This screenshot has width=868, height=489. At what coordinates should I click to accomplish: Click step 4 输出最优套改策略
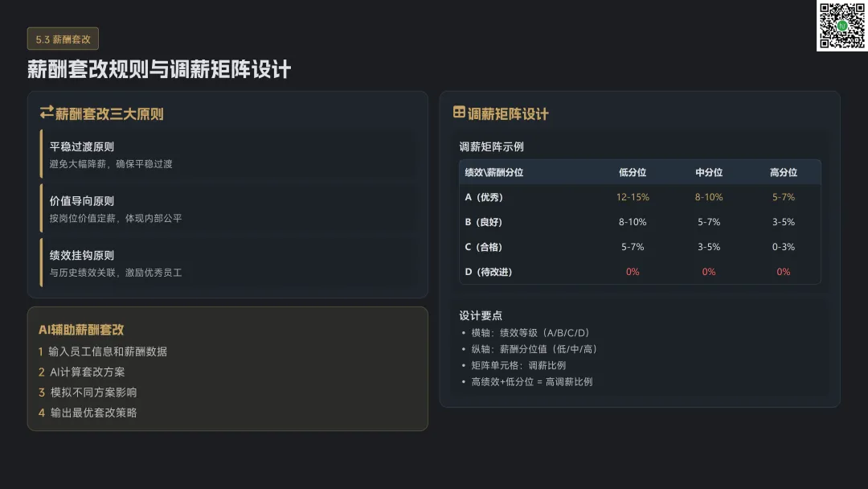click(x=88, y=413)
